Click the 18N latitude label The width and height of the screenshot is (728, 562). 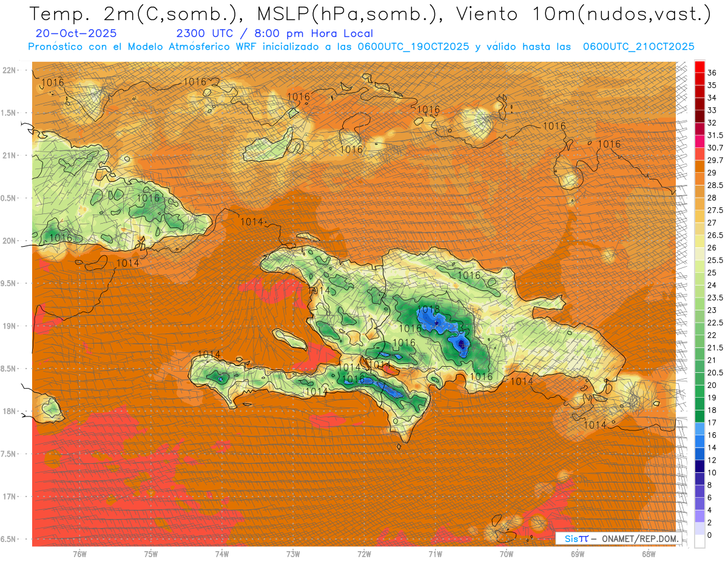8,411
